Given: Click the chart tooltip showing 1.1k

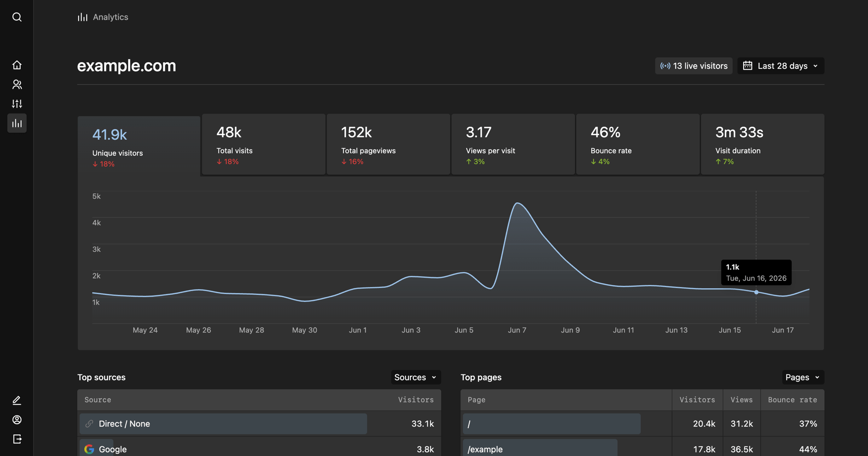Looking at the screenshot, I should click(x=756, y=273).
